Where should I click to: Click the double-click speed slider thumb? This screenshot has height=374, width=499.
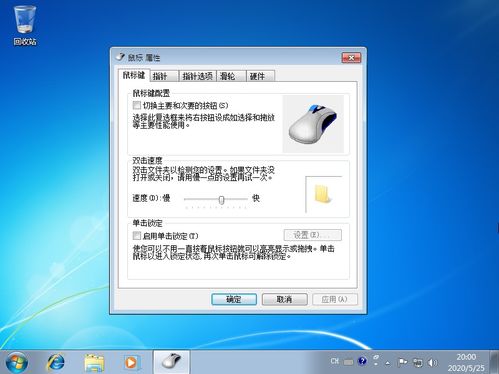click(221, 200)
